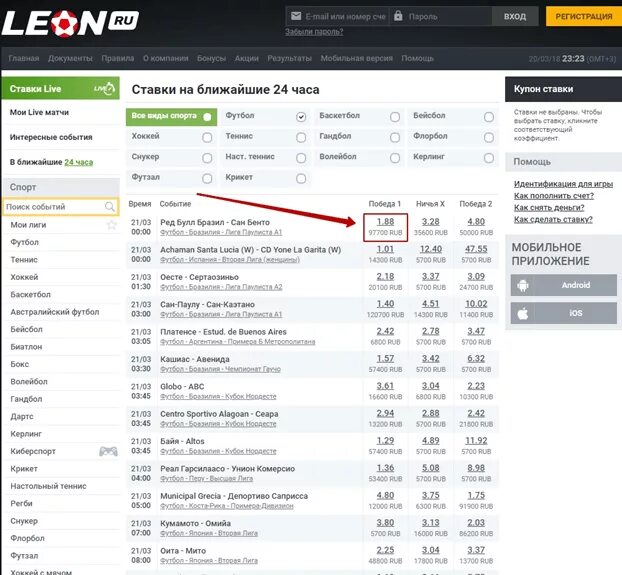Open Мои Live матчи

(39, 112)
